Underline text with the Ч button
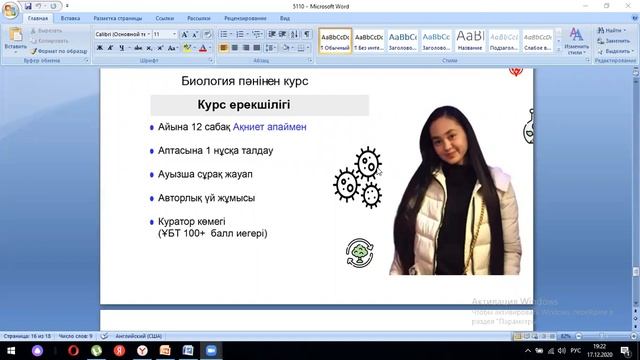The width and height of the screenshot is (640, 360). [x=121, y=48]
